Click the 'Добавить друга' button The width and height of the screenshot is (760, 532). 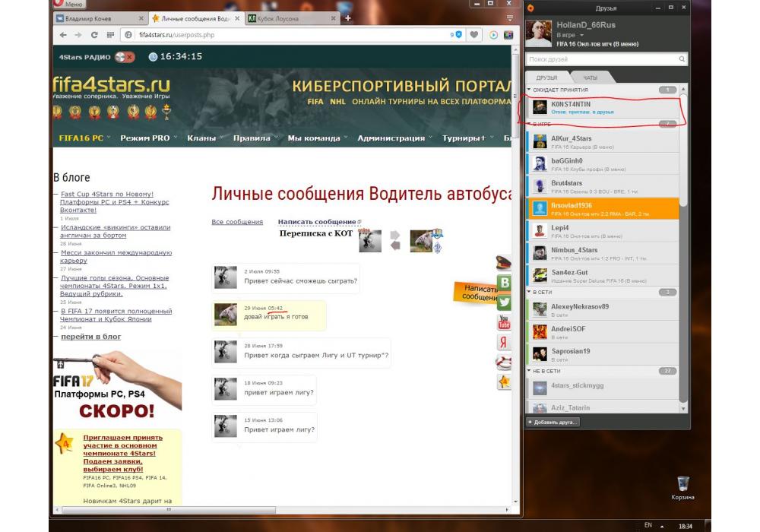pos(553,422)
